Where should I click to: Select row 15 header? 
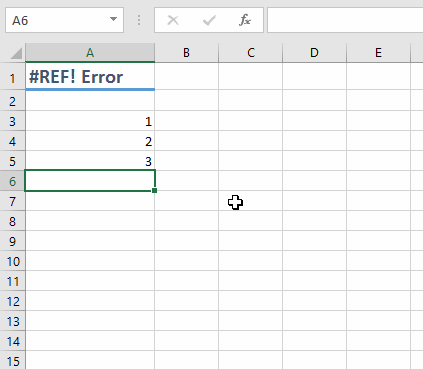click(x=13, y=360)
